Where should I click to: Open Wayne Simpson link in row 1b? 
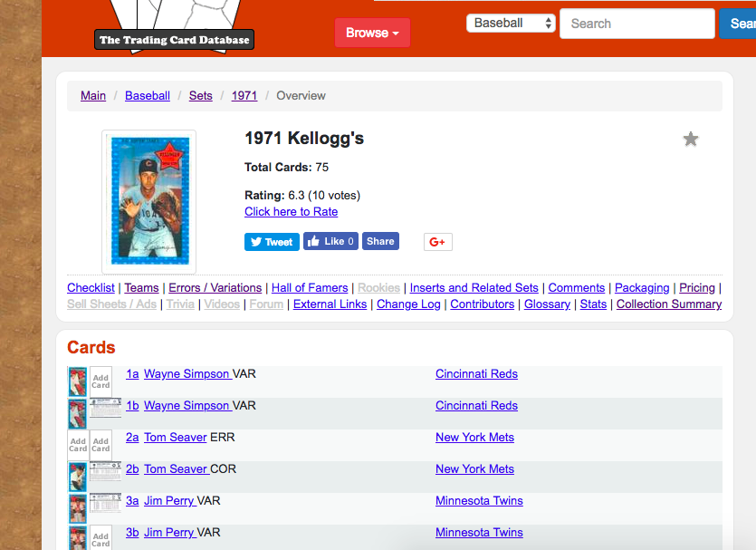[188, 406]
